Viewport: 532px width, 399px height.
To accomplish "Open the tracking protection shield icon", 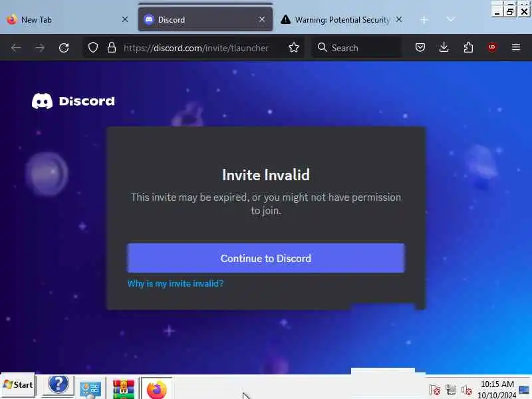I will coord(93,47).
